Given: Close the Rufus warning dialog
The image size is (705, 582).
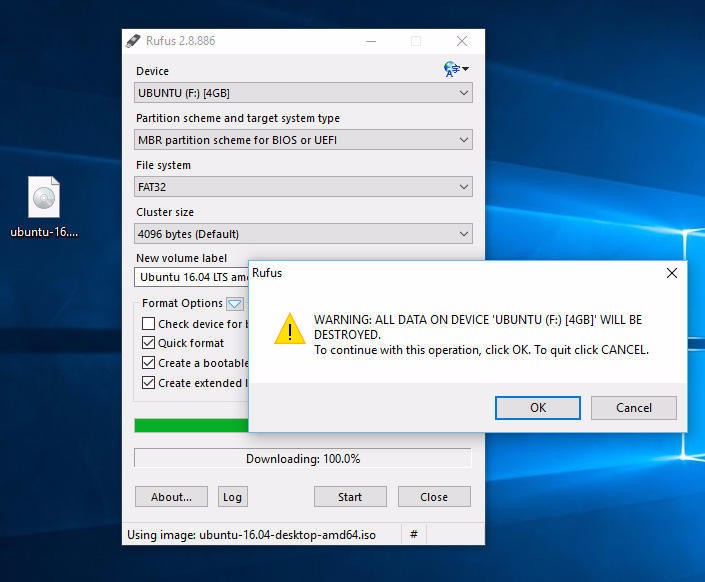Looking at the screenshot, I should click(x=672, y=273).
